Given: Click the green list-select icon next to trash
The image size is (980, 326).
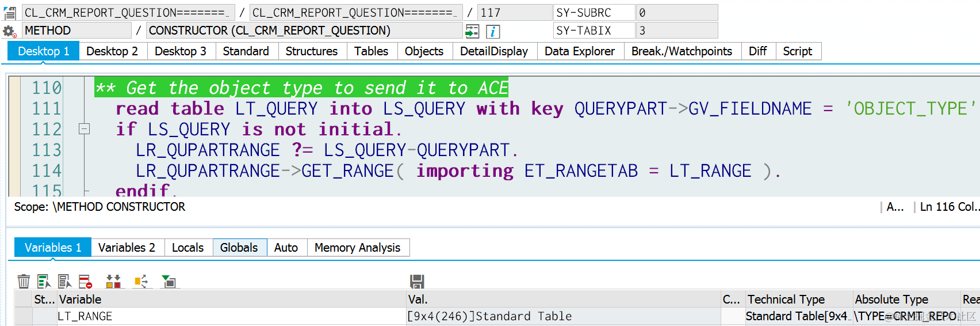Looking at the screenshot, I should pos(44,281).
